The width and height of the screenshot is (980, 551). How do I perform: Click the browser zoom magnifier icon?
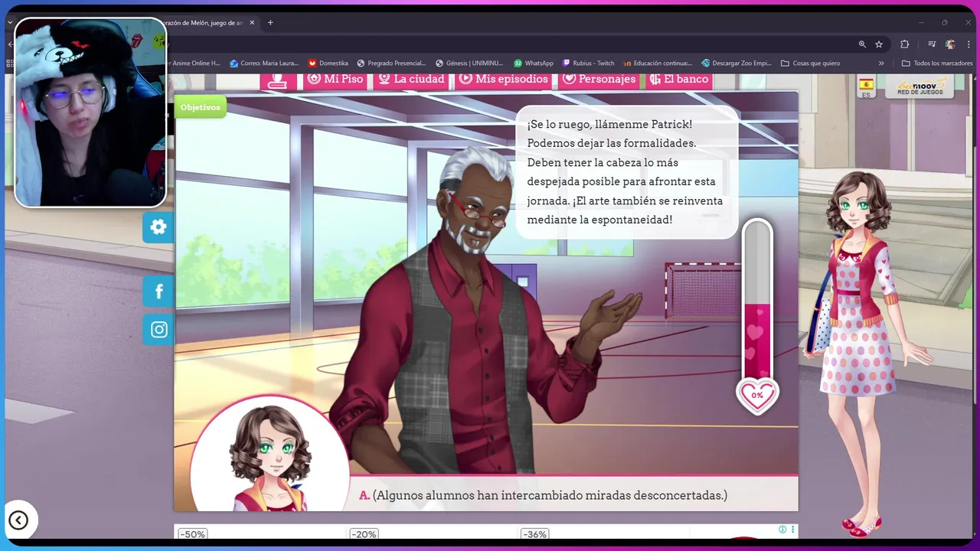(862, 44)
